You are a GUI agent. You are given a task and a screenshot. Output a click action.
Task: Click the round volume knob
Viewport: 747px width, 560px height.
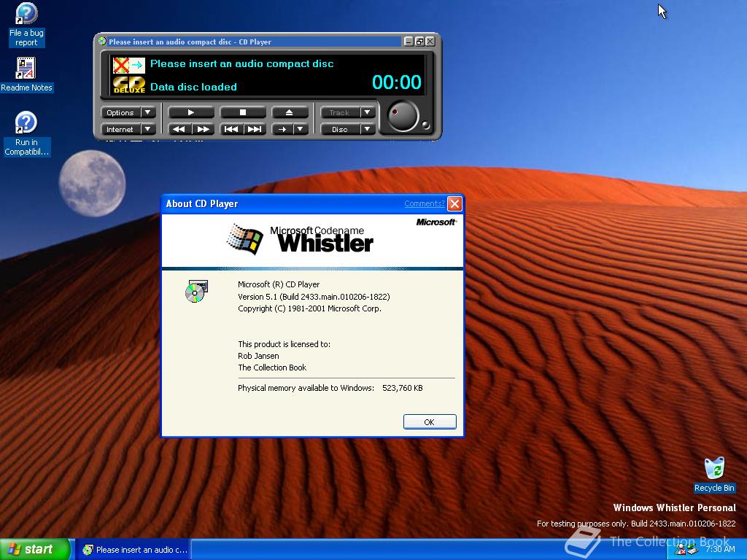pos(403,116)
